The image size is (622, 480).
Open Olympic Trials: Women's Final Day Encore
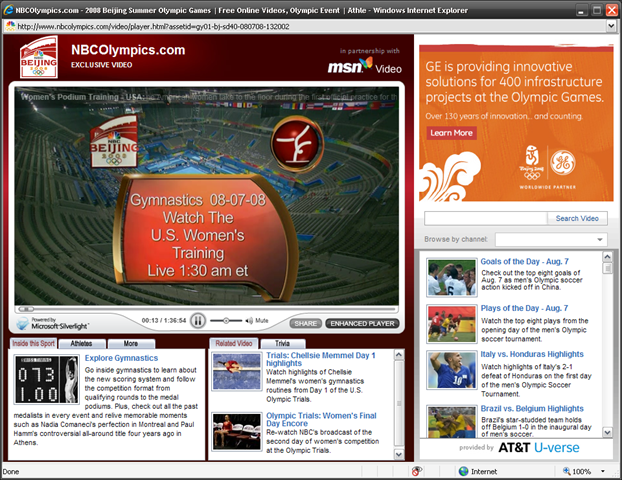321,419
